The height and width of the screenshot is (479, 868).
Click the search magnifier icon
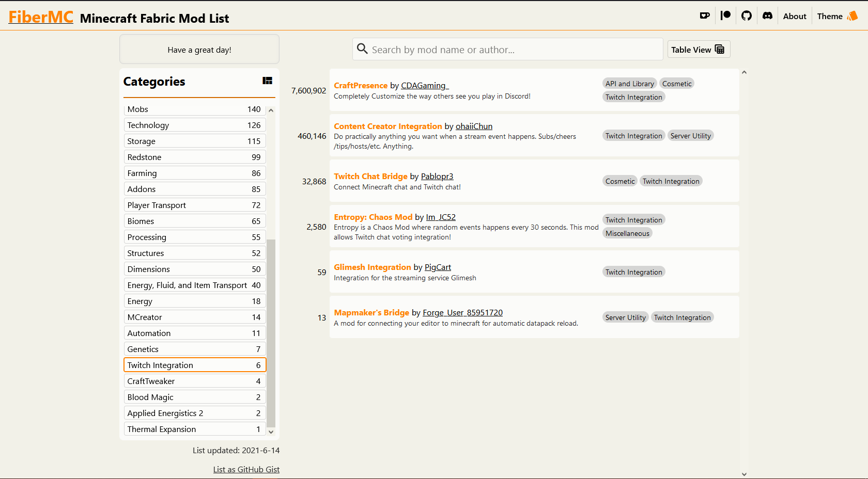(362, 49)
